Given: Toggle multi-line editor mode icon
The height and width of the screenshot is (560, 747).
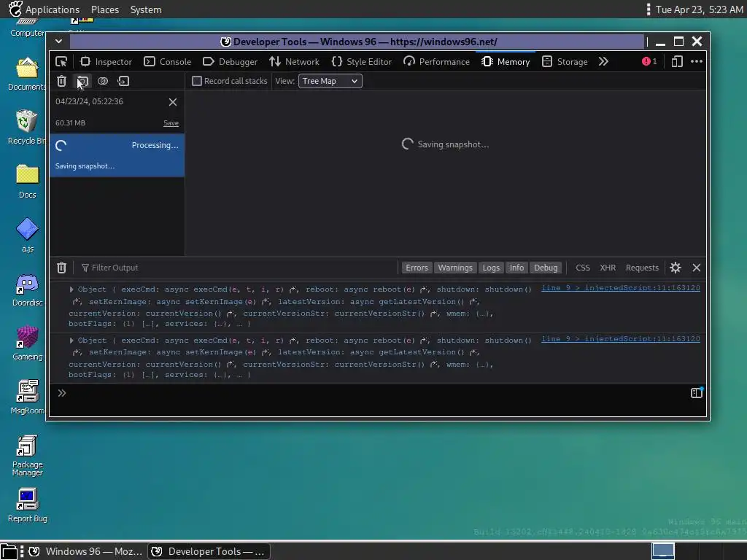Looking at the screenshot, I should pyautogui.click(x=697, y=393).
